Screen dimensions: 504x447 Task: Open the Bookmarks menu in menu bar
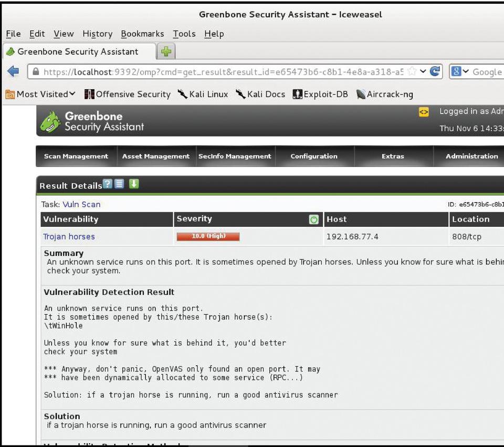point(142,34)
